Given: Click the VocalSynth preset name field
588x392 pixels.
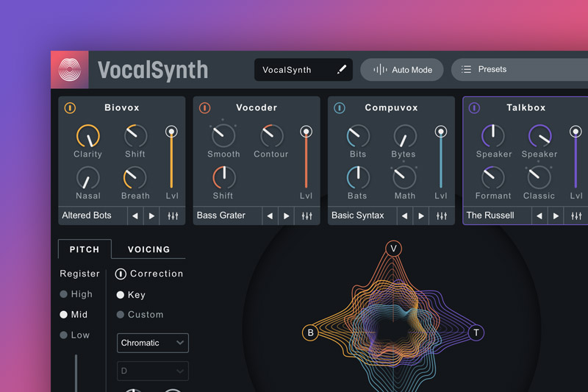Looking at the screenshot, I should pyautogui.click(x=303, y=69).
